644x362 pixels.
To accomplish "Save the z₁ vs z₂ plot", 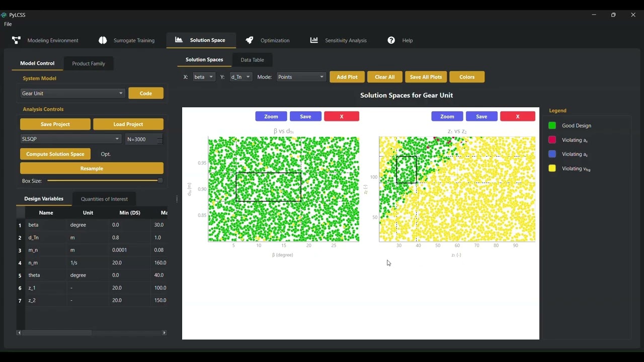I will coord(481,117).
